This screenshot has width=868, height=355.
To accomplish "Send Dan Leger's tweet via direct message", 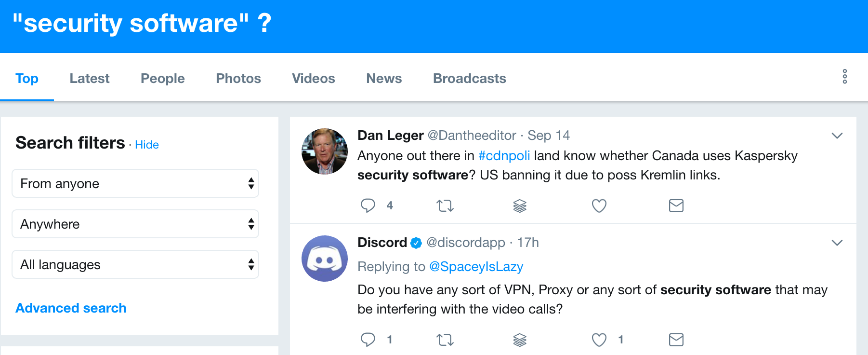I will point(676,206).
